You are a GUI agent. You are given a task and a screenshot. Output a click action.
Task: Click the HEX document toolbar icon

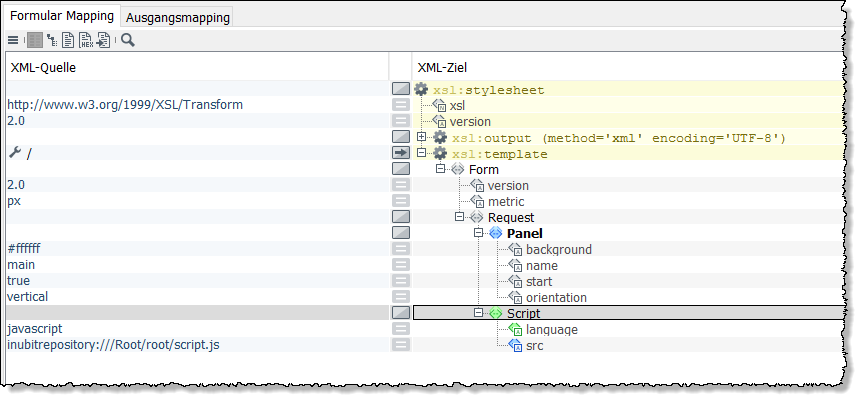click(x=86, y=40)
